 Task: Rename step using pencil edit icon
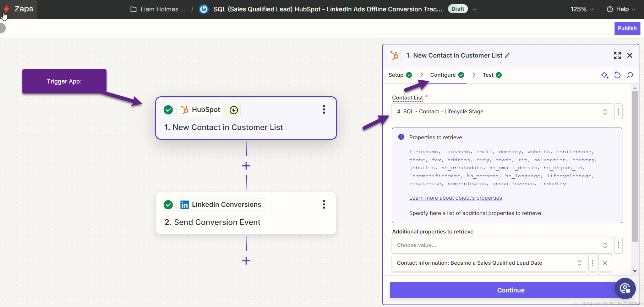coord(507,55)
